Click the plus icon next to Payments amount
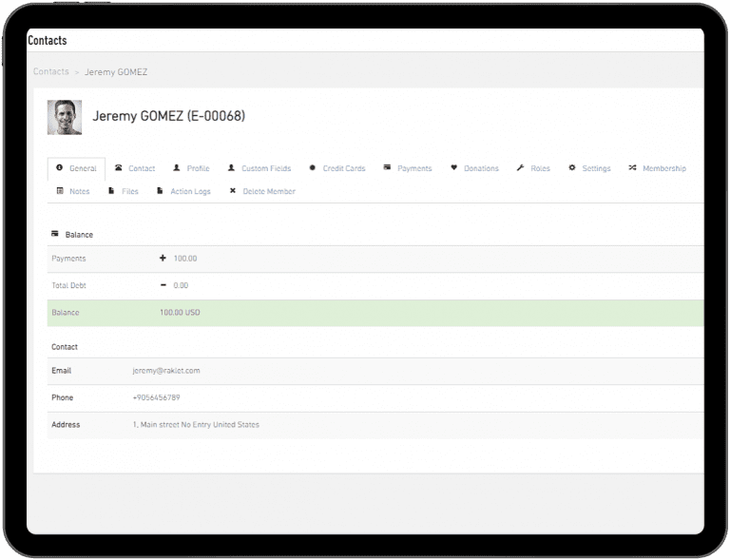This screenshot has width=730, height=560. coord(163,259)
